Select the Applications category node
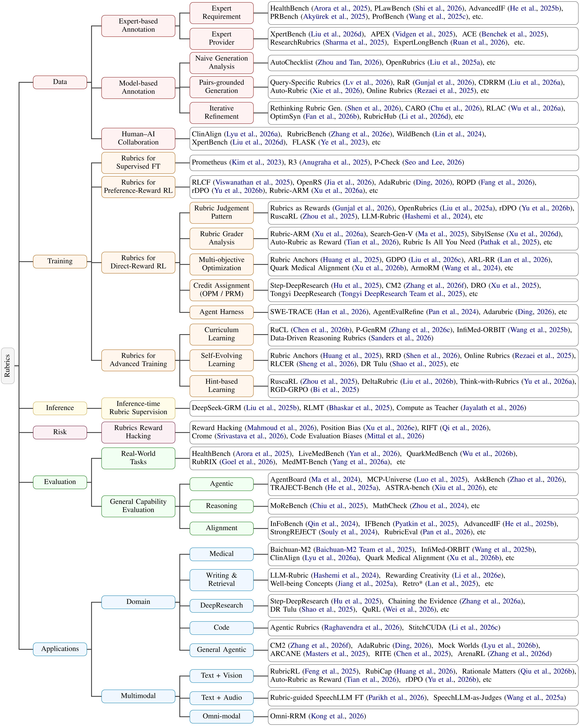The width and height of the screenshot is (580, 728). click(x=60, y=649)
